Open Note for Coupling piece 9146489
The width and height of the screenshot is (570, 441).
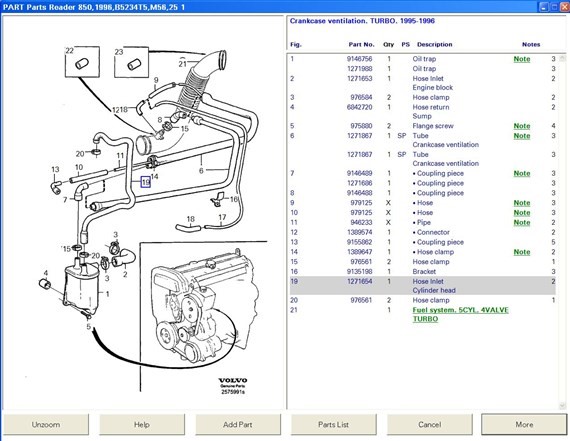pyautogui.click(x=522, y=173)
